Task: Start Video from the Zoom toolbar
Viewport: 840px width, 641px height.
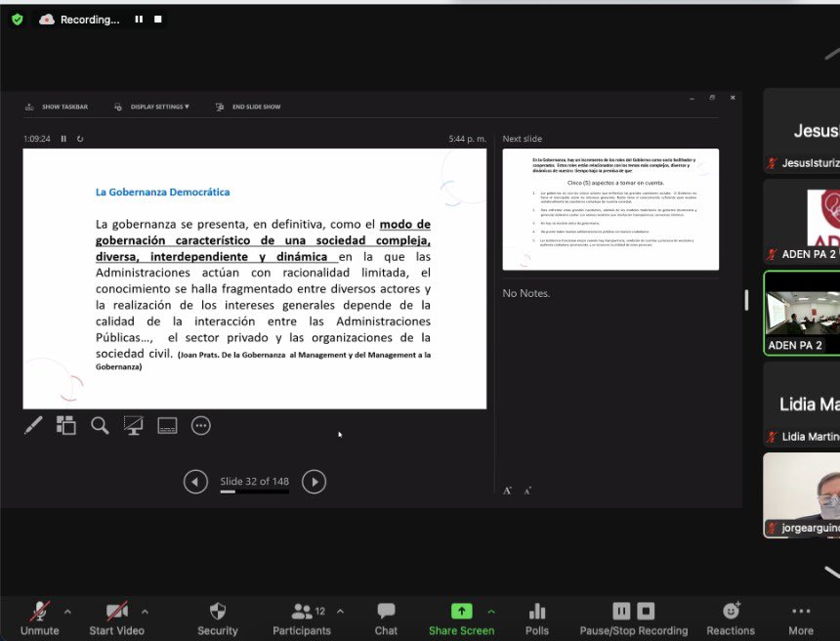Action: pos(117,619)
